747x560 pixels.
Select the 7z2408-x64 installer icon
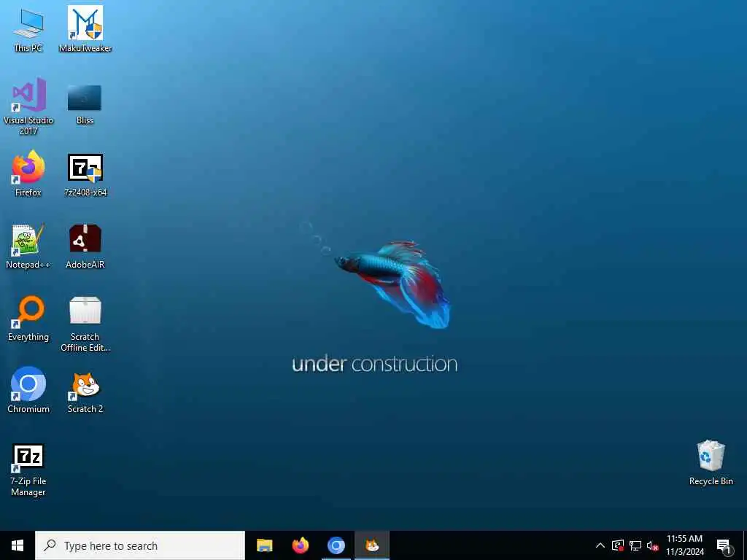pyautogui.click(x=85, y=174)
